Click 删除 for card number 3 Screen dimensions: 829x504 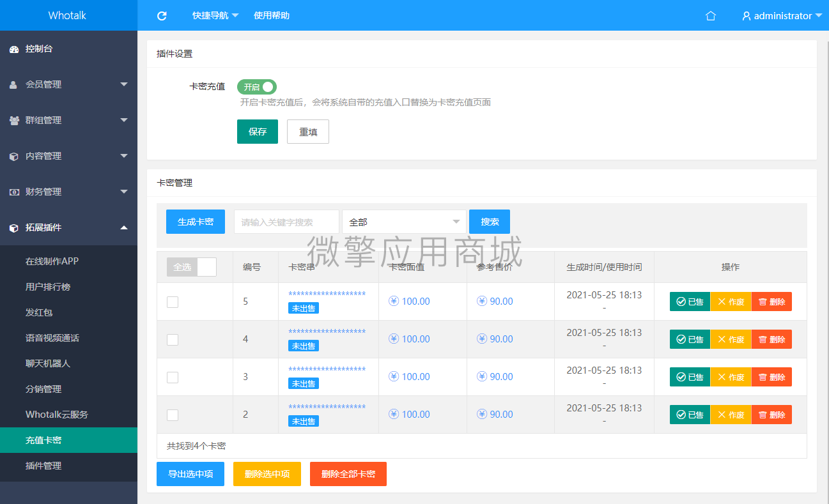(x=771, y=377)
